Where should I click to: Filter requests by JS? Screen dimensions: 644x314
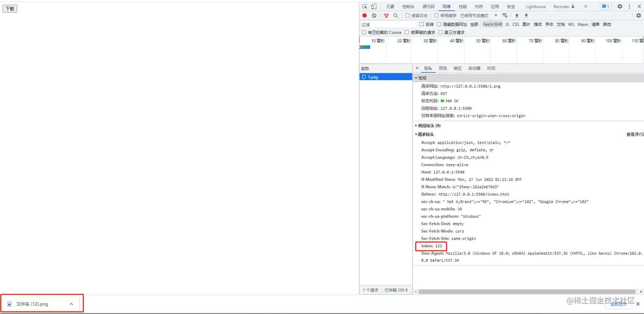click(x=507, y=24)
